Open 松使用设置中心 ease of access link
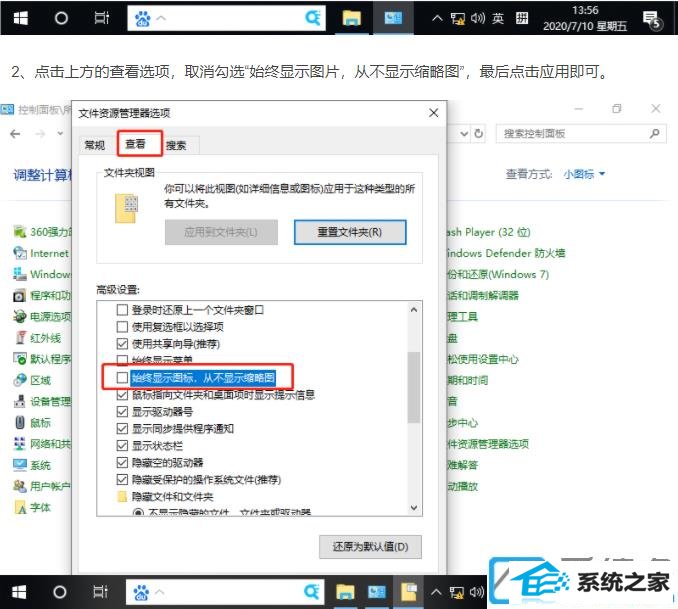The image size is (678, 609). 483,359
